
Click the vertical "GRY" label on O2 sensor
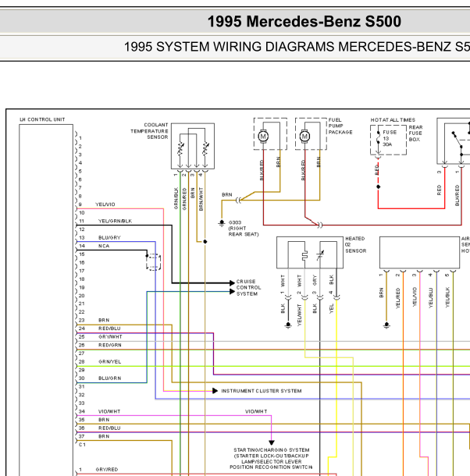(315, 280)
